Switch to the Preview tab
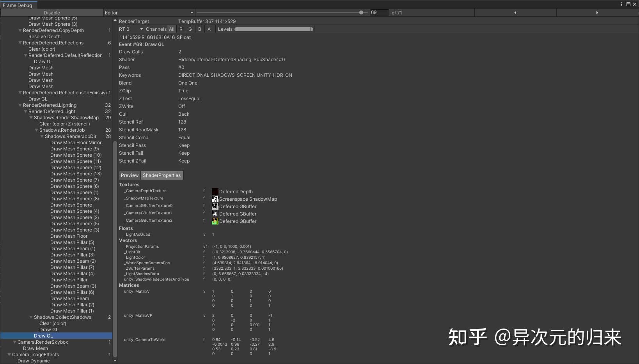The image size is (639, 364). coord(130,175)
